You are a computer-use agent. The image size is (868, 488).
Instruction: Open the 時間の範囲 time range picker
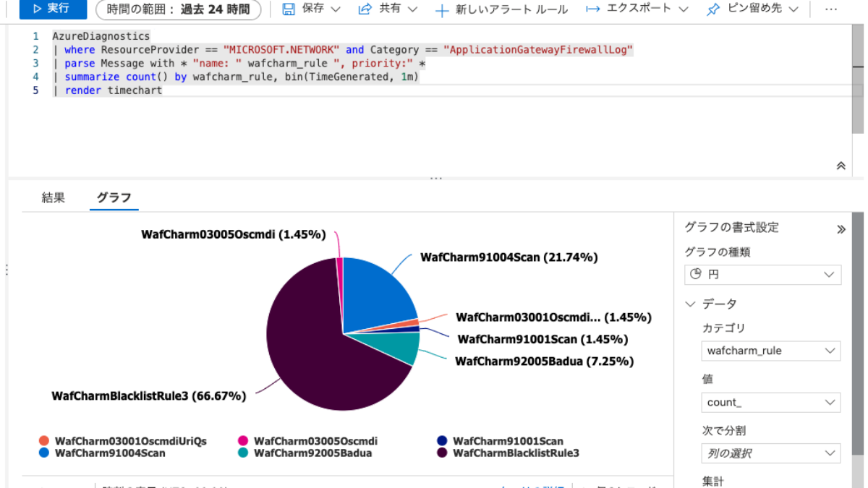pyautogui.click(x=178, y=9)
